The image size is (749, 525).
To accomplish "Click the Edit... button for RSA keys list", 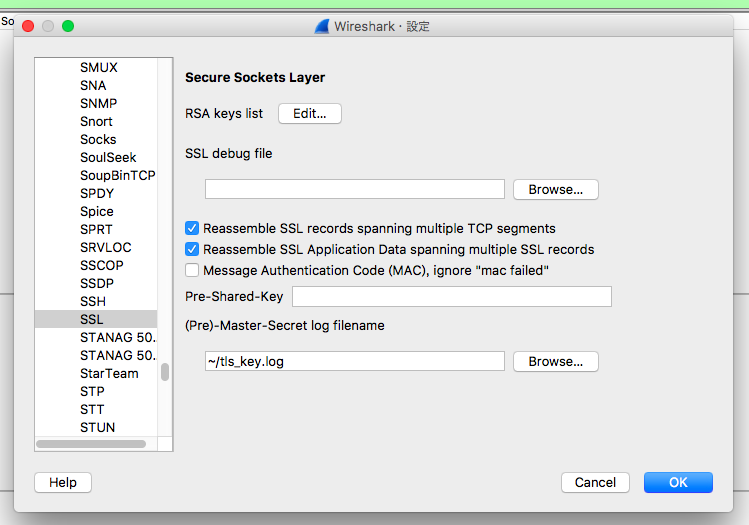I will [310, 114].
